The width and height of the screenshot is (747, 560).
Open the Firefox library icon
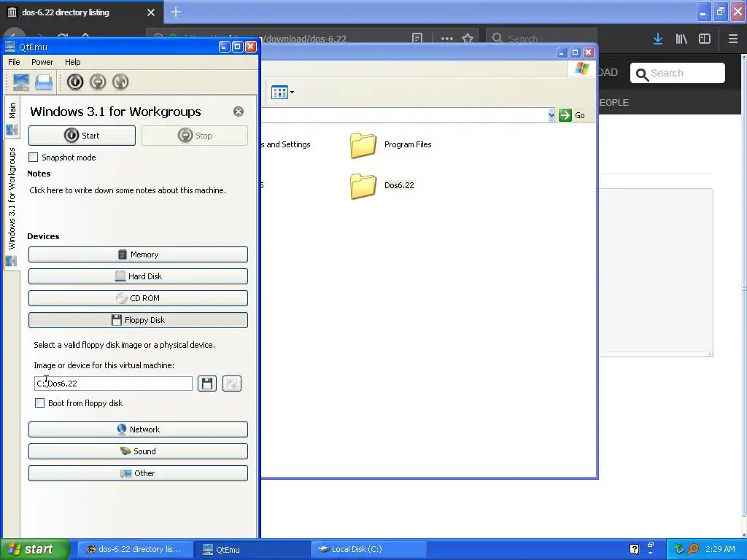click(x=681, y=39)
